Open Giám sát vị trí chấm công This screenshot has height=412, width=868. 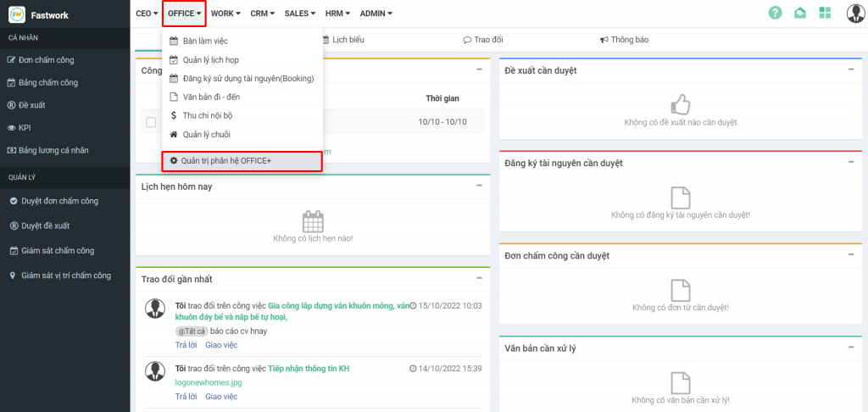click(x=65, y=276)
